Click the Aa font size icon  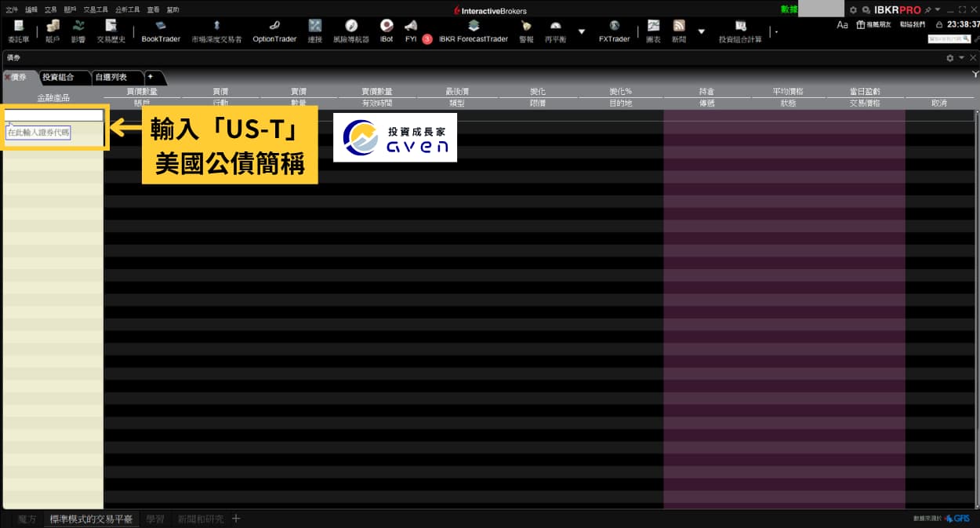[842, 24]
